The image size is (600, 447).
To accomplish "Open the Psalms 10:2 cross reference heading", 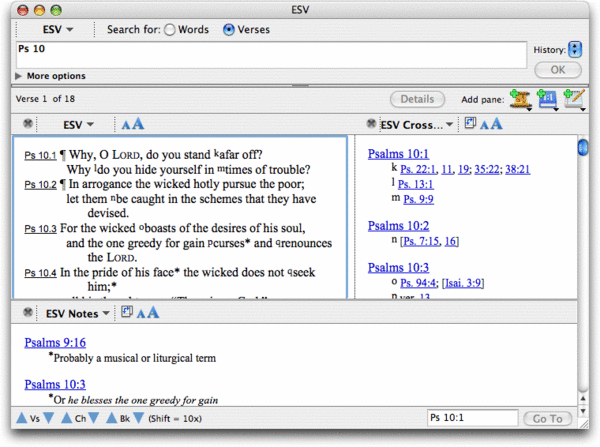I will pyautogui.click(x=398, y=226).
